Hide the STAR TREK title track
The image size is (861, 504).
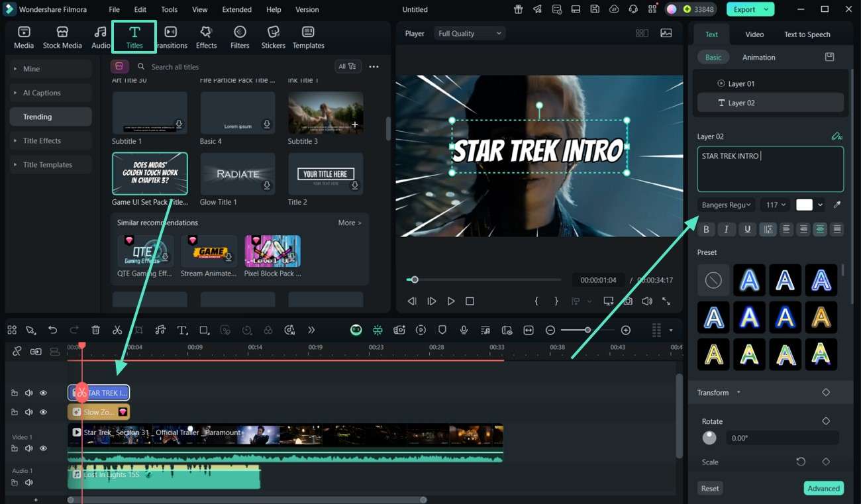pos(43,393)
